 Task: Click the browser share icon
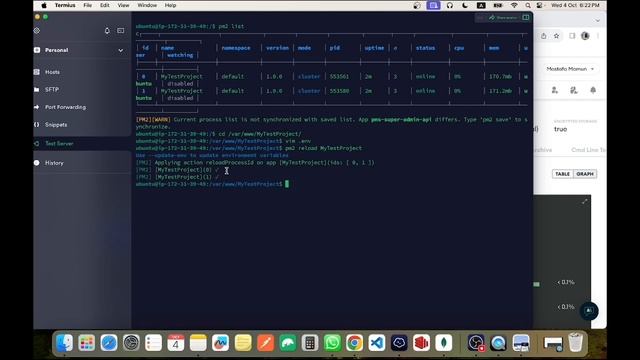point(544,36)
